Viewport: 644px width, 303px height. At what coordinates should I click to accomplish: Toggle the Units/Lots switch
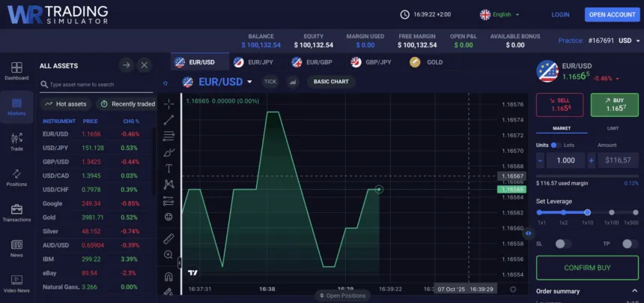(556, 145)
